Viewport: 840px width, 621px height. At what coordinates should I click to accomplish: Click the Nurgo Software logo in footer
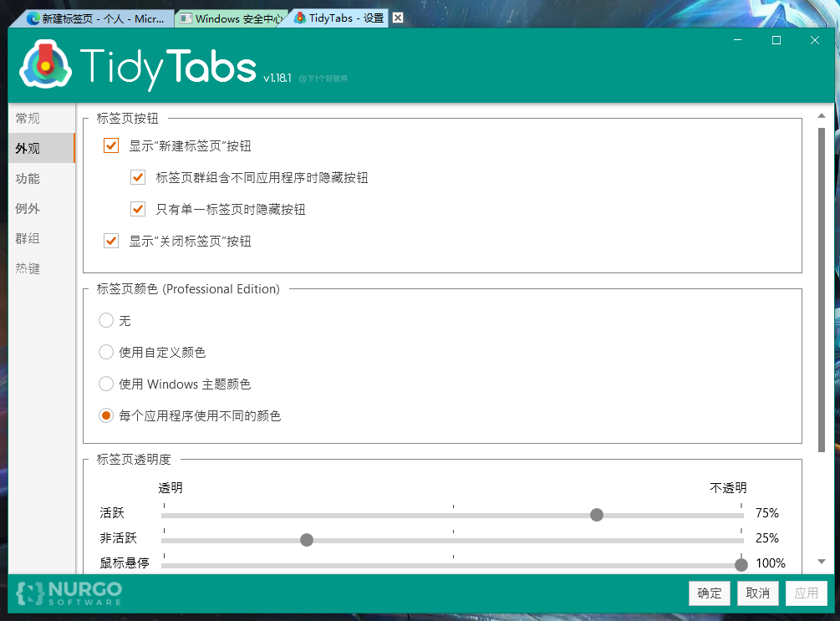click(x=69, y=593)
